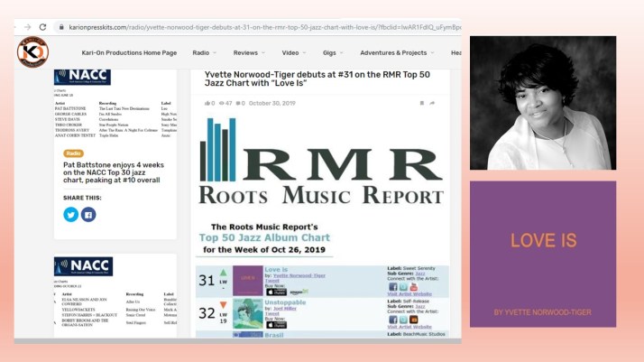Open the YouTube icon in the Love Is row

point(414,286)
